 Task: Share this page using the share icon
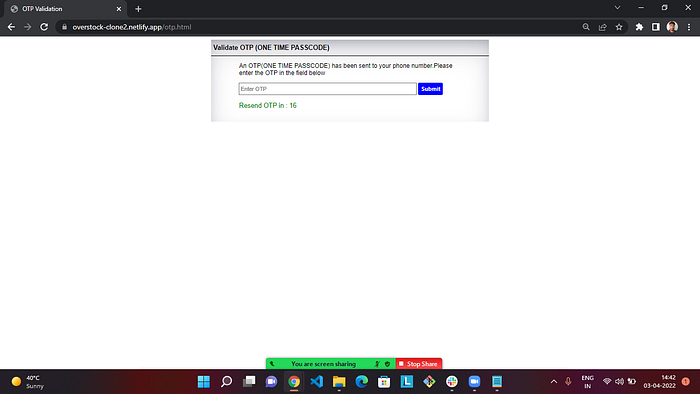click(x=602, y=27)
